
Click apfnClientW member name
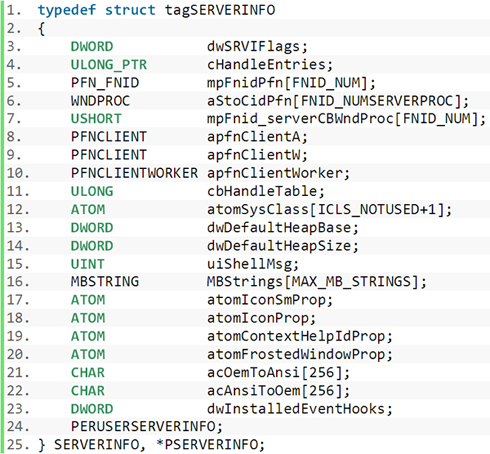253,155
